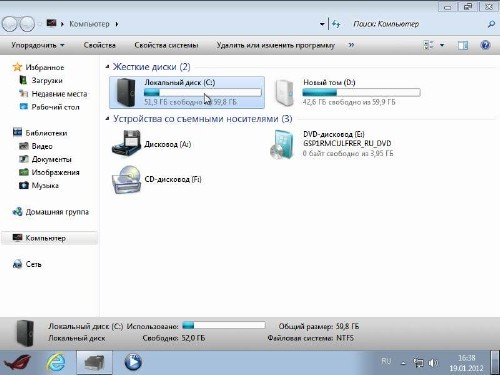Open the Упорядочить menu
This screenshot has width=500, height=375.
(38, 45)
